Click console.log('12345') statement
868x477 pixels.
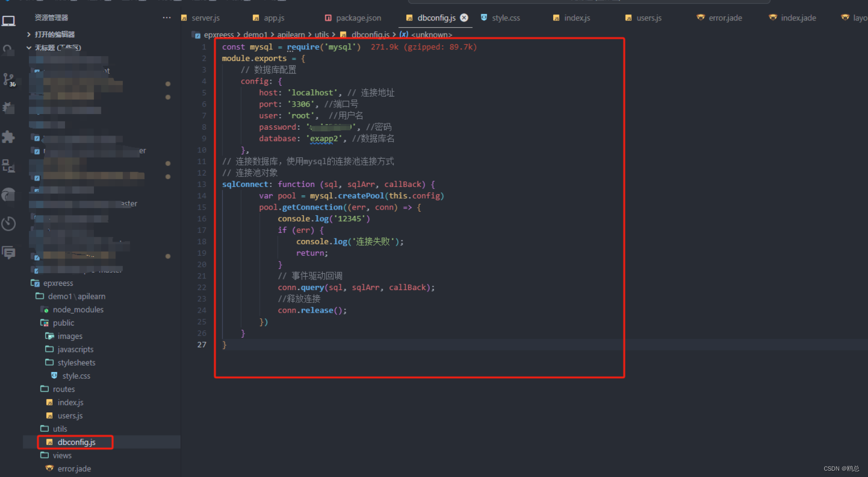[324, 219]
